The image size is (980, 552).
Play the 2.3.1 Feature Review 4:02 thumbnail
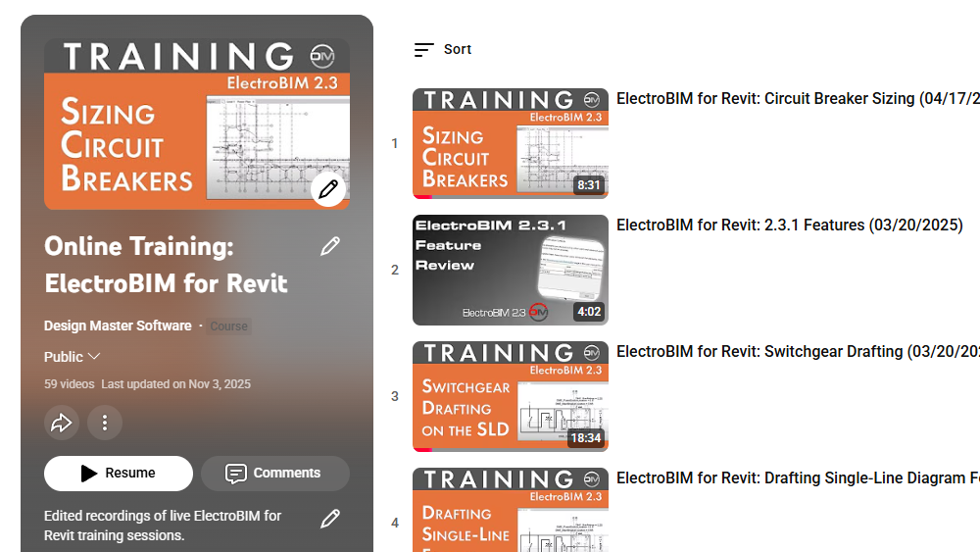510,270
